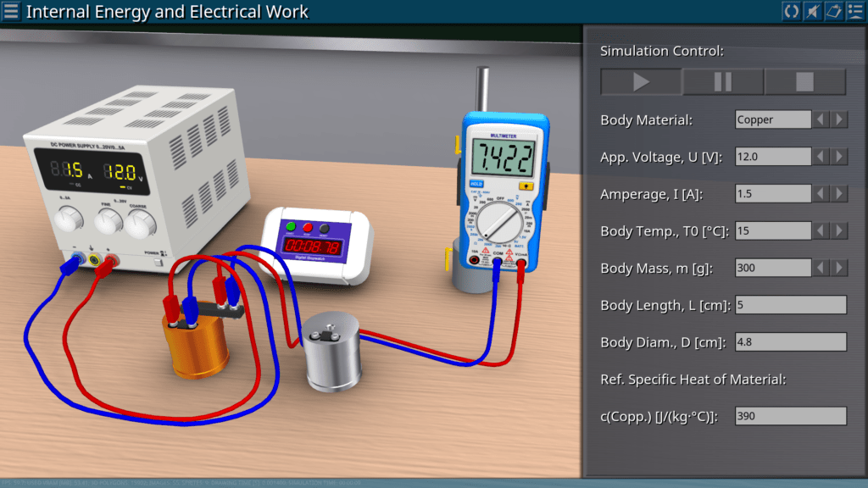Decrease Amperage with left arrow

pos(821,194)
